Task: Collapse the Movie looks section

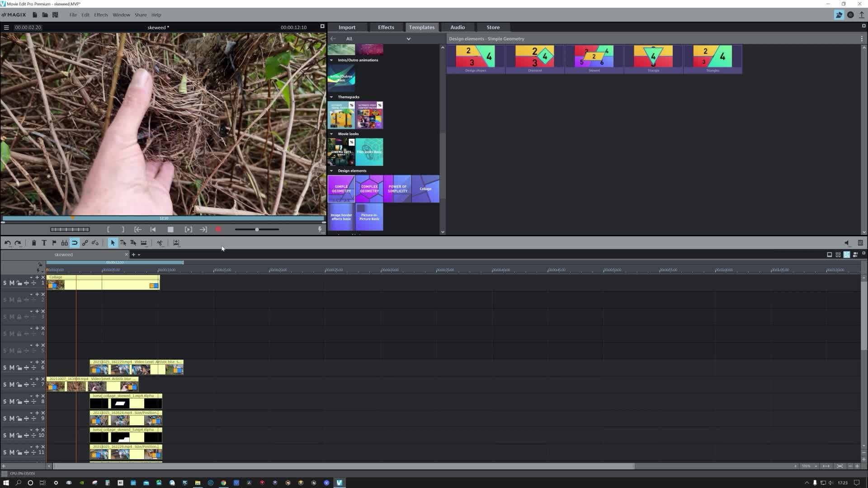Action: pos(331,134)
